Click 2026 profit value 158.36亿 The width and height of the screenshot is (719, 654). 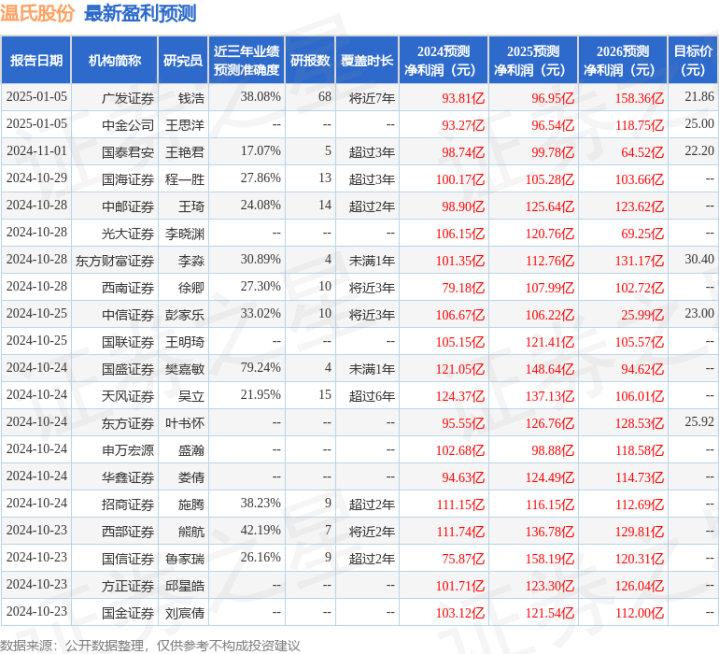[639, 98]
